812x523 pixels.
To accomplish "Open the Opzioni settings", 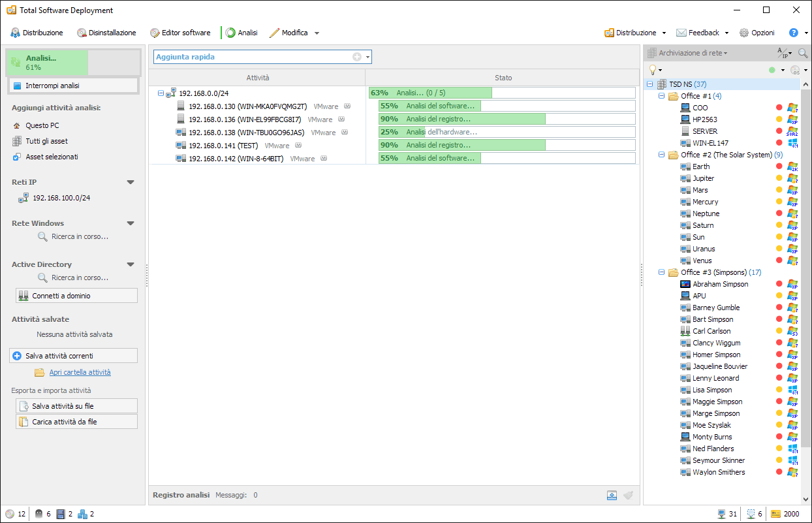I will [x=757, y=33].
